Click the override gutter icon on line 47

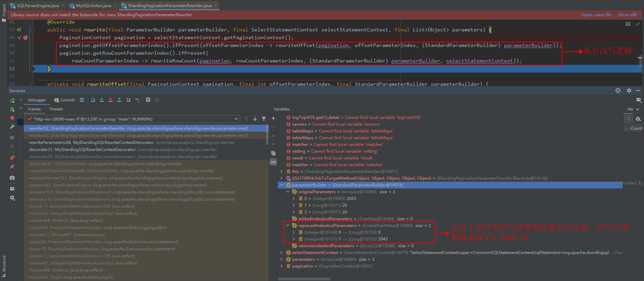pyautogui.click(x=19, y=30)
